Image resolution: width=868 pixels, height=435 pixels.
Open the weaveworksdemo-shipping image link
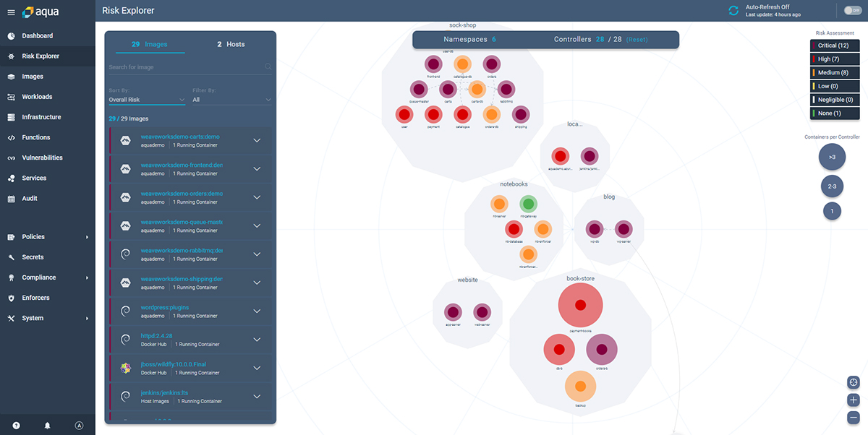pos(182,279)
